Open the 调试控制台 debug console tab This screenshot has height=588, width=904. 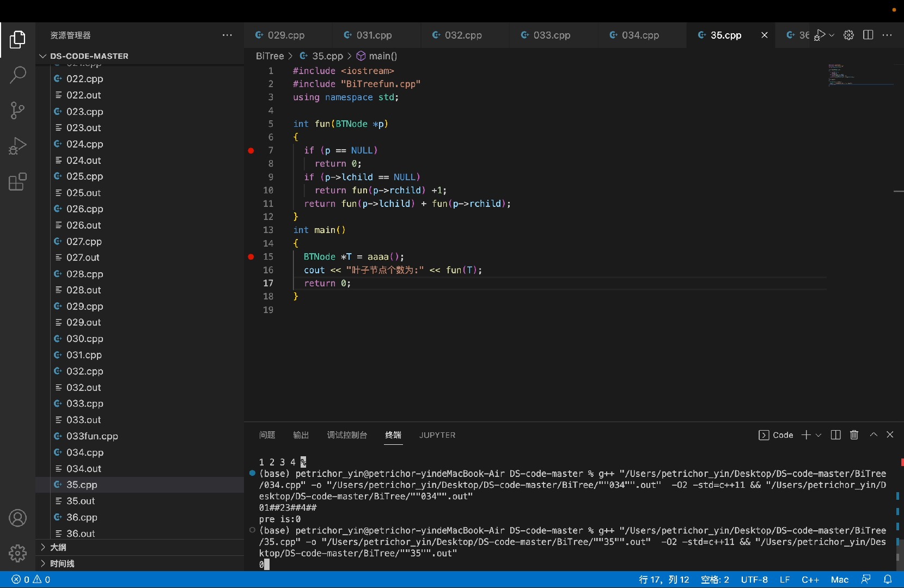pos(347,435)
